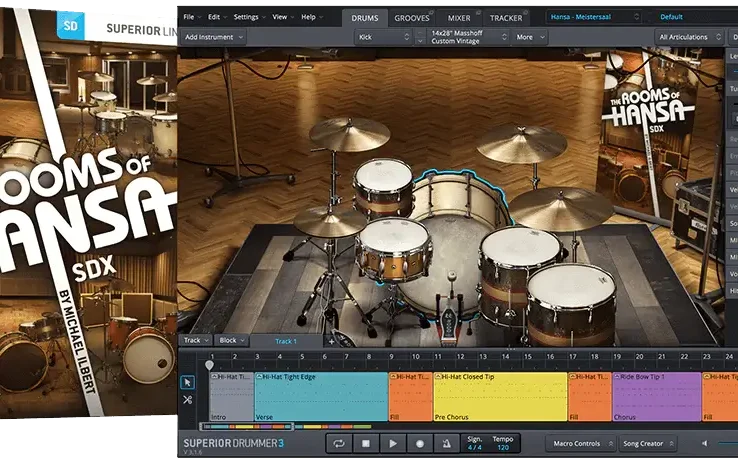Select the hi-hat cymbal

tap(329, 221)
